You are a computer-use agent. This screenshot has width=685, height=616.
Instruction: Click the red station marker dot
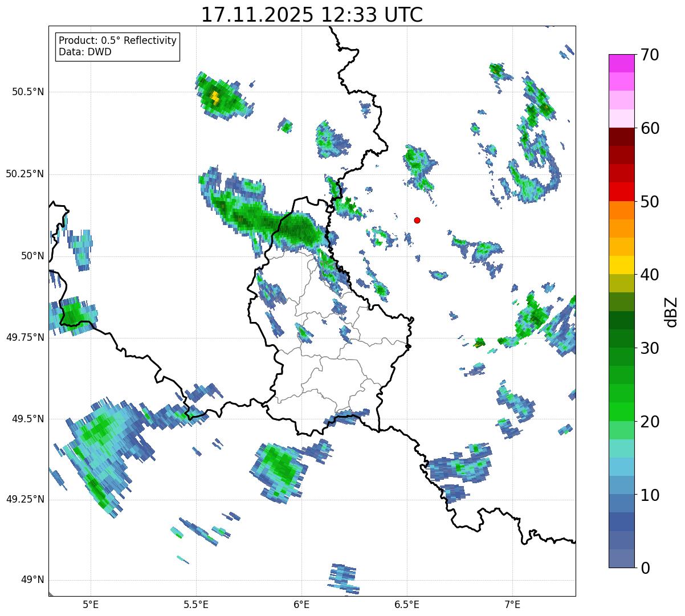point(417,220)
